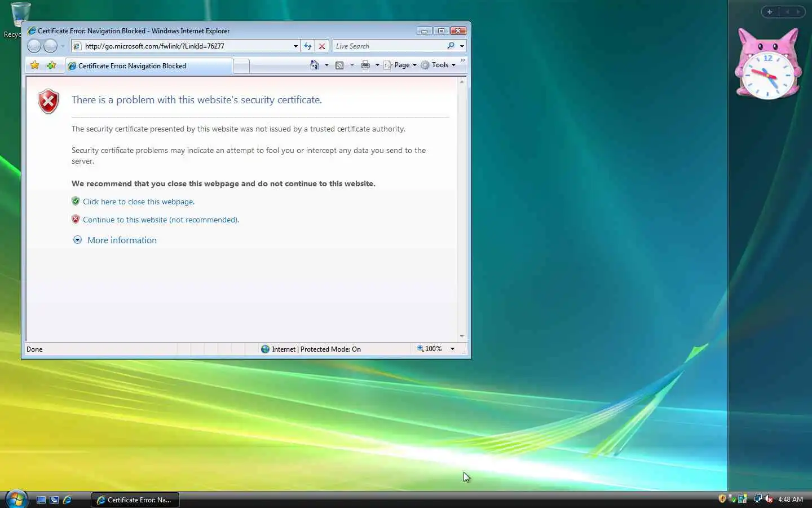Click the page heading about security certificate
812x508 pixels.
pos(197,100)
